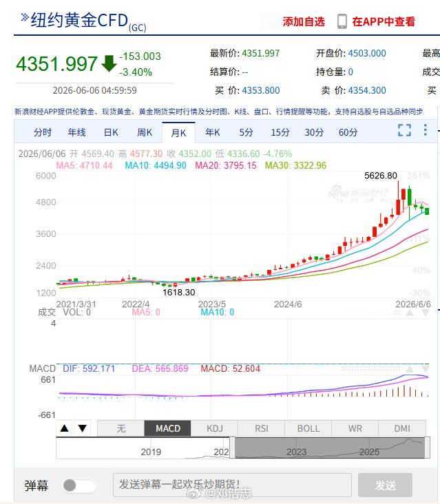Click the large price 4351.997

(x=56, y=63)
